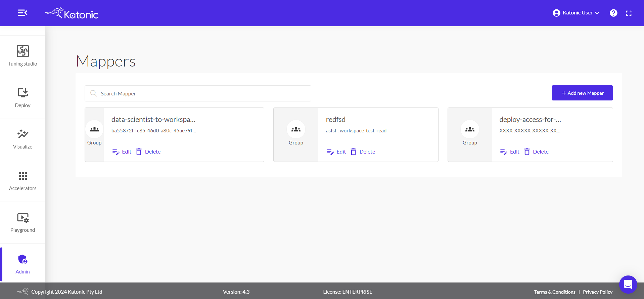Click the Mappers page heading
The width and height of the screenshot is (644, 299).
[x=106, y=61]
